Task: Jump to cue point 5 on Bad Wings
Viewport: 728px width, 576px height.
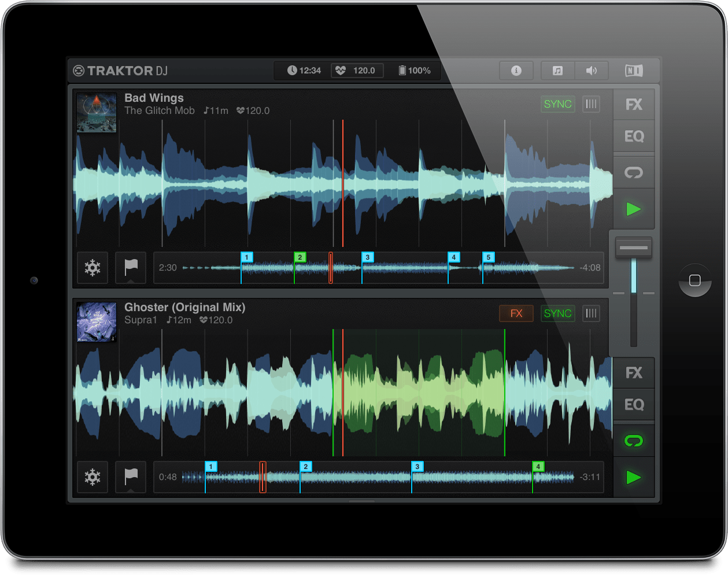Action: point(489,257)
